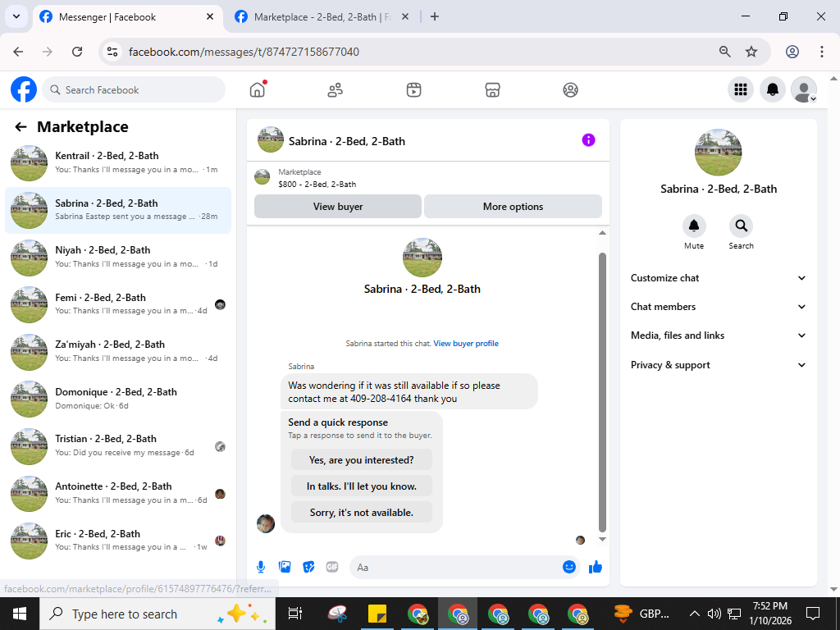Expand Customize chat section
The height and width of the screenshot is (630, 840).
click(718, 278)
